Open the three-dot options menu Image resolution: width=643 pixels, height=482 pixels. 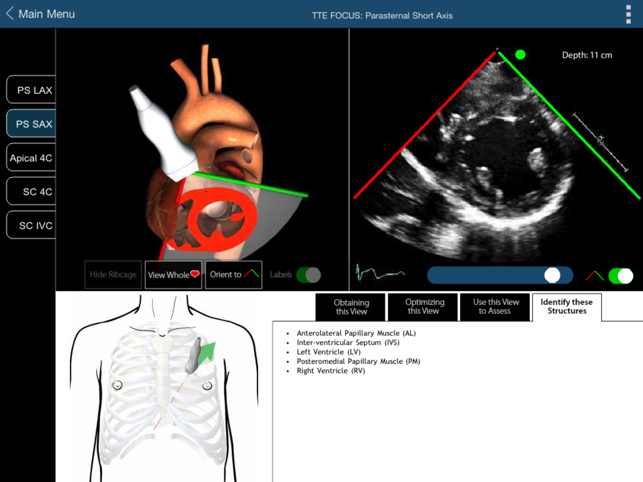tap(628, 15)
